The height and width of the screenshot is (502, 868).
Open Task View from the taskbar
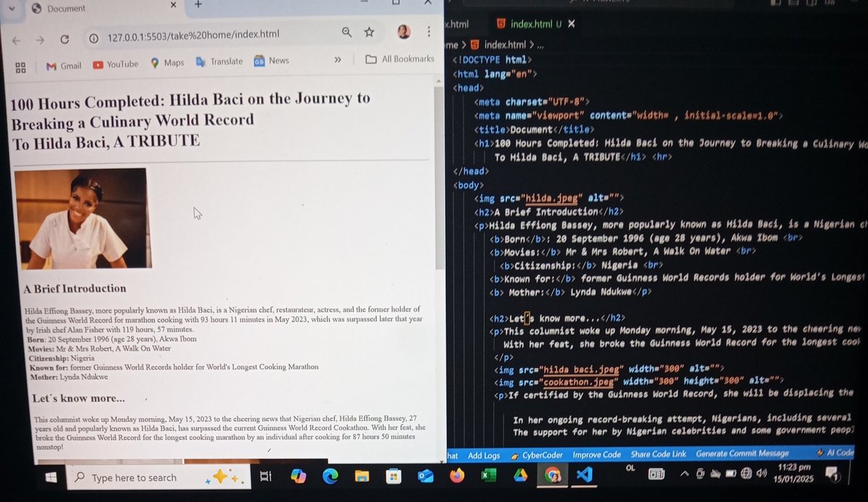click(x=265, y=476)
